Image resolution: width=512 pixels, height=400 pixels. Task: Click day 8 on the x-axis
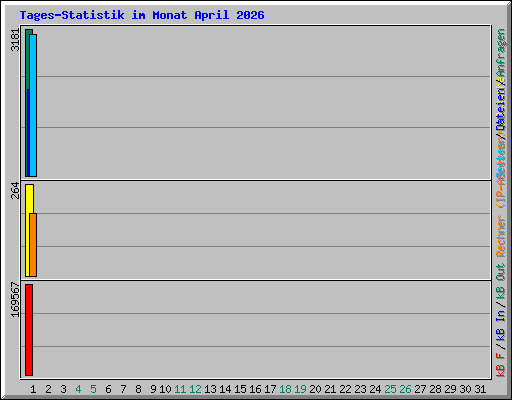138,389
